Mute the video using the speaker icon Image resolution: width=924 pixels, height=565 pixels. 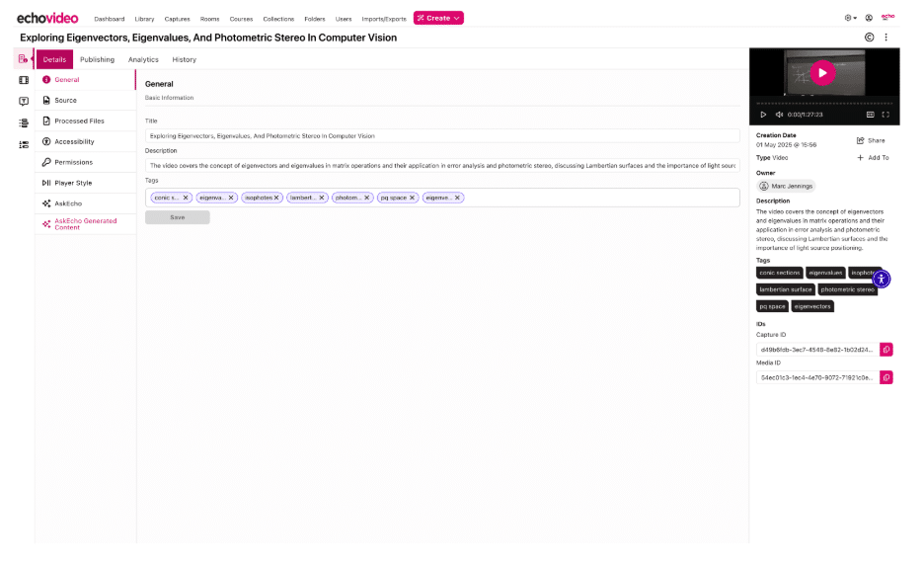[779, 115]
